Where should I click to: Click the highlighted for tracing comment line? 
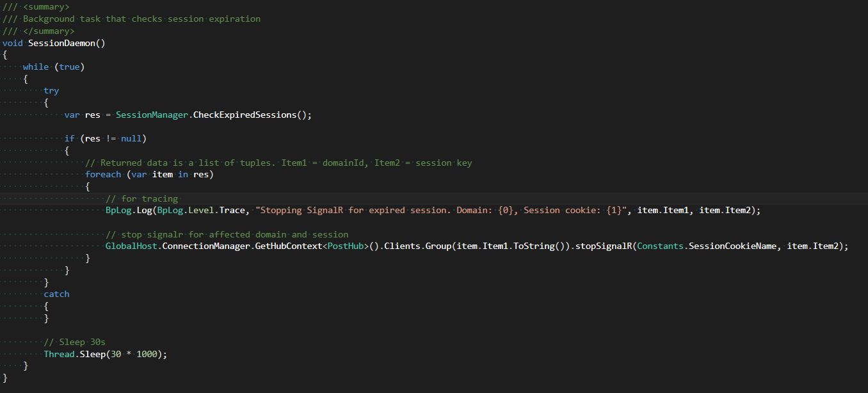pos(142,198)
